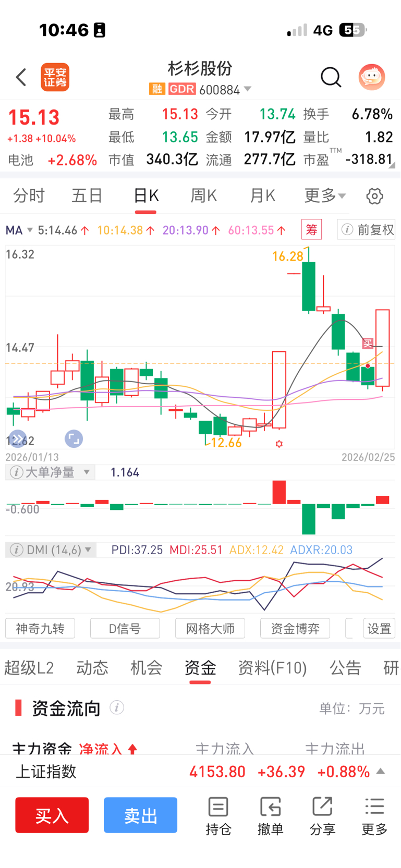Viewport: 401px width, 868px height.
Task: Select the 资金 tab
Action: 200,668
